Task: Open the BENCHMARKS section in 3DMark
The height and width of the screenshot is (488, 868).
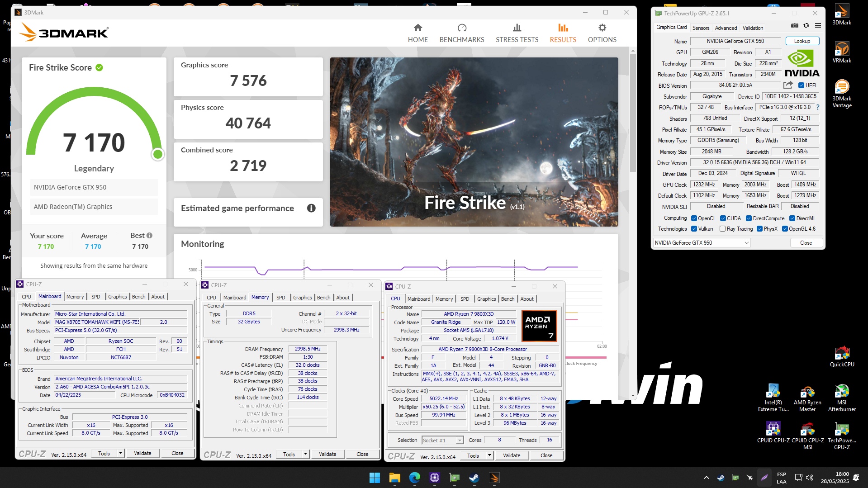Action: (462, 33)
